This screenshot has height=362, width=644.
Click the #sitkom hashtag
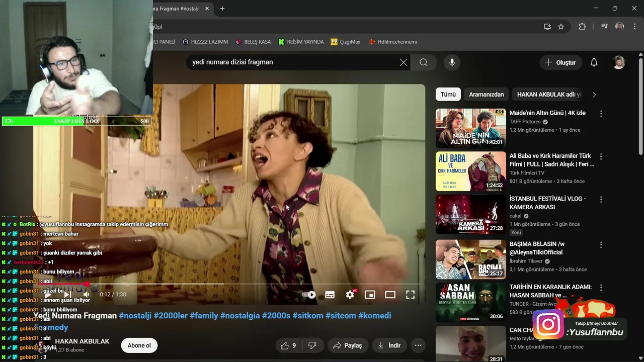coord(308,316)
